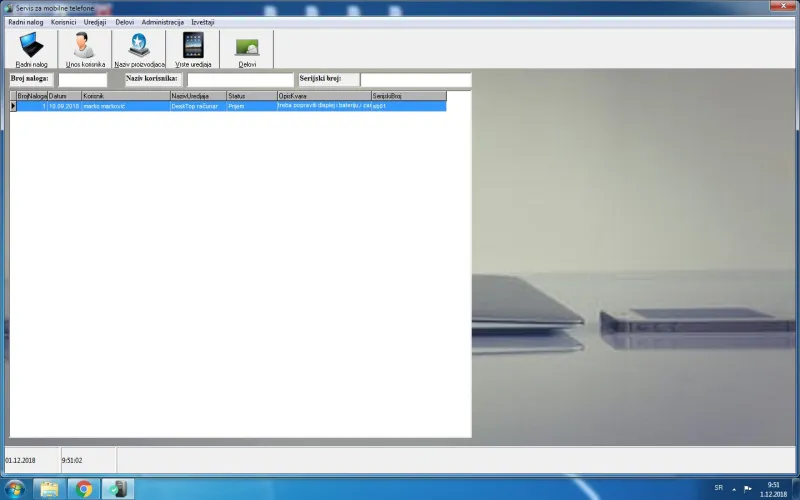The height and width of the screenshot is (500, 800).
Task: Select the Vrste uredjaja tablet icon
Action: click(x=193, y=49)
